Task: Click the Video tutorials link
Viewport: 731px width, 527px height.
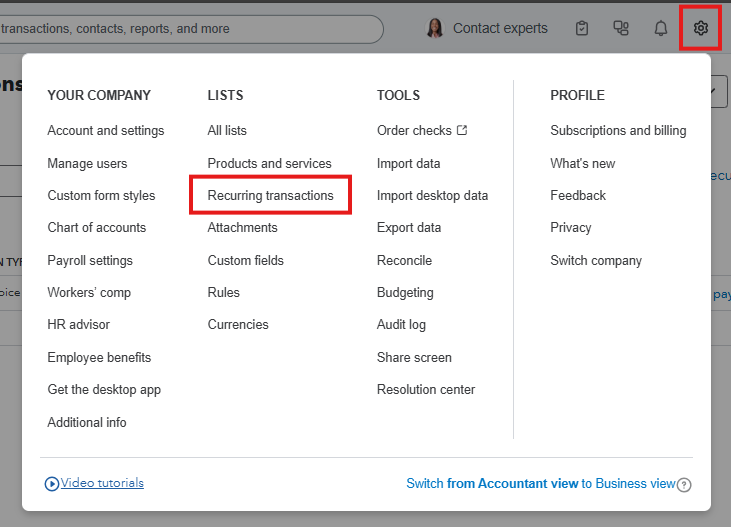Action: [102, 483]
